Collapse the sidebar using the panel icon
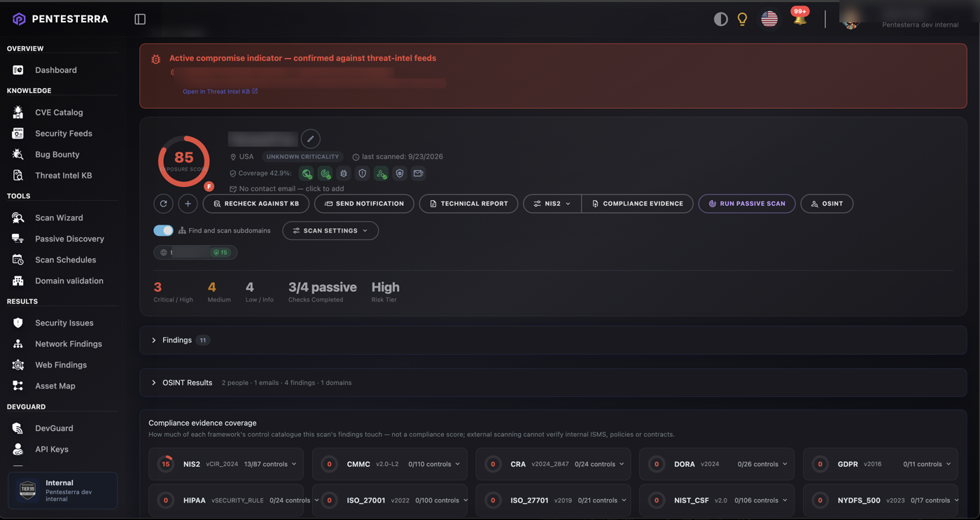The image size is (980, 520). (x=140, y=19)
